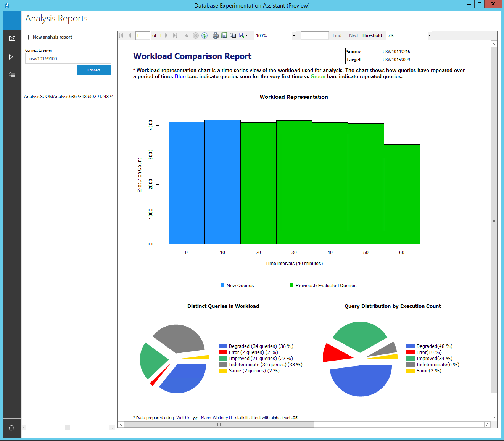Open the Capture camera sidebar icon
Screen dimensions: 504x441
[x=12, y=39]
